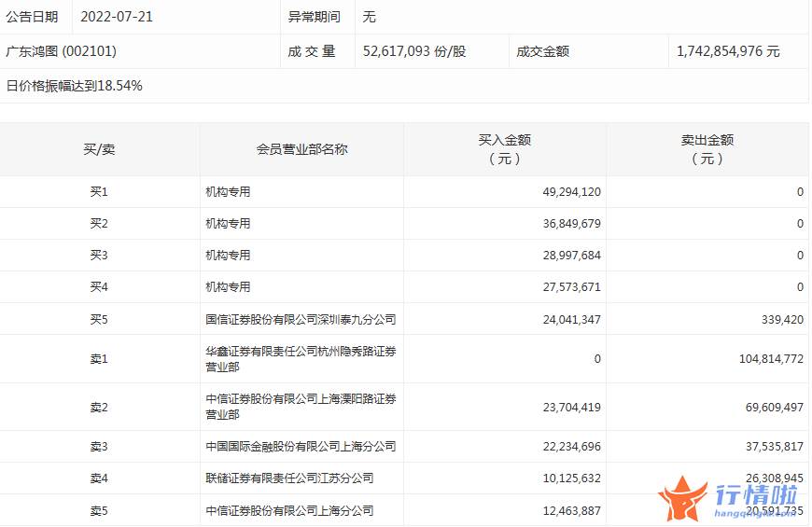Click sell amount 104,814,772

coord(771,359)
